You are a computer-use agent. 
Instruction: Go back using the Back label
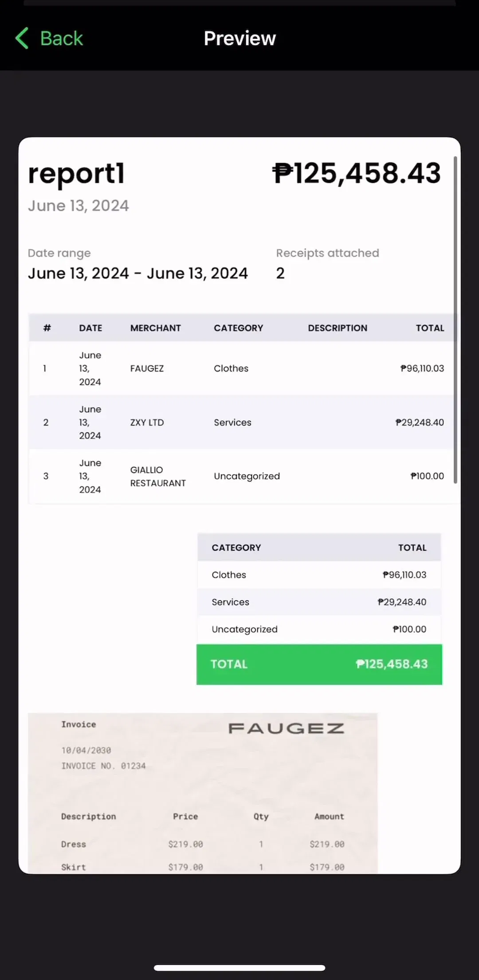click(x=61, y=38)
